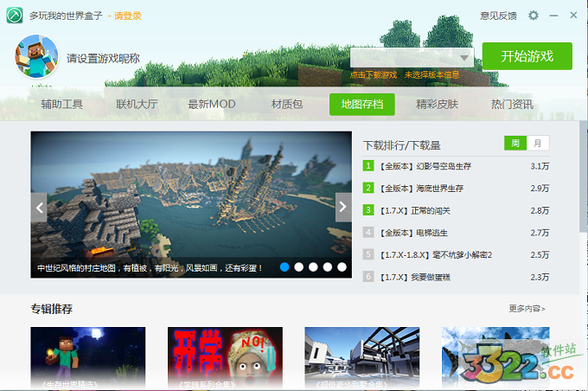Open rank 2 海底世界生存 map
The image size is (588, 391).
[421, 189]
